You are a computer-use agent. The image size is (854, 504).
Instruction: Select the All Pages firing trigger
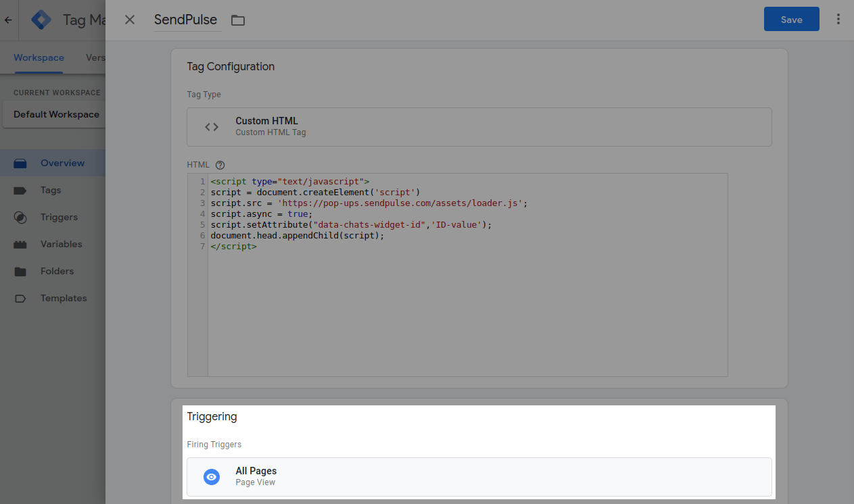[479, 477]
